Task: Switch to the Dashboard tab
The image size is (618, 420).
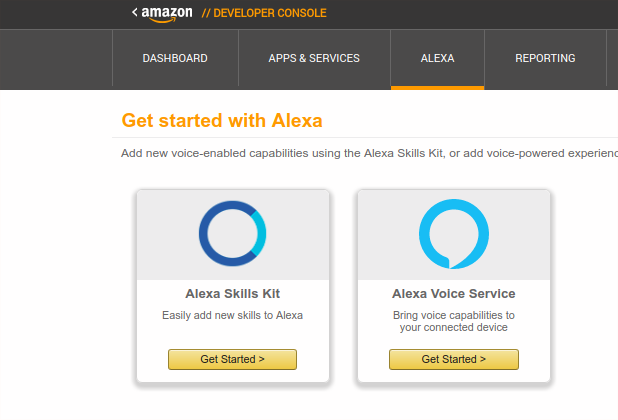Action: [175, 58]
